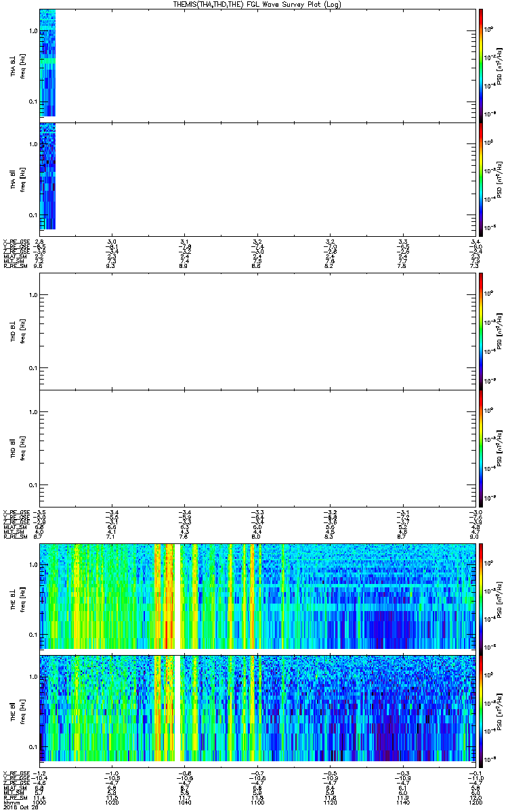The height and width of the screenshot is (812, 508).
Task: Click the empty THD B-perpendicular plot panel
Action: coord(257,330)
